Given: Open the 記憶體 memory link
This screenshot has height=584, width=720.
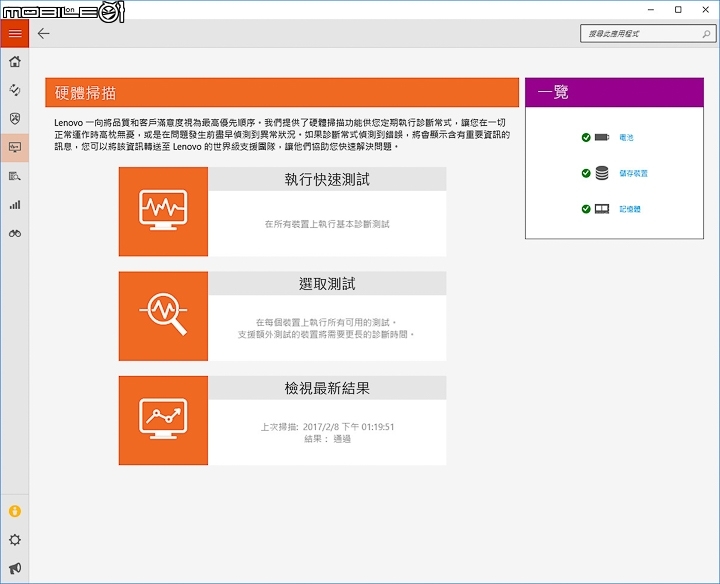Looking at the screenshot, I should point(630,209).
